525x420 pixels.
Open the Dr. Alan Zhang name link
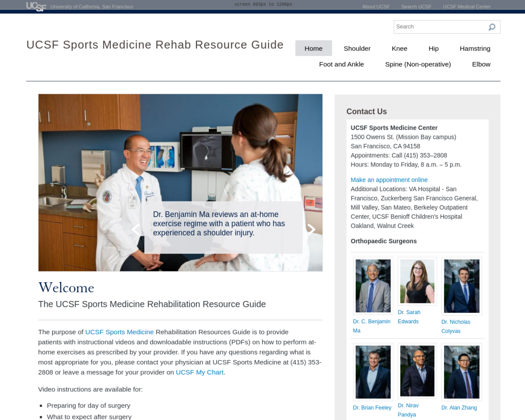pos(459,408)
